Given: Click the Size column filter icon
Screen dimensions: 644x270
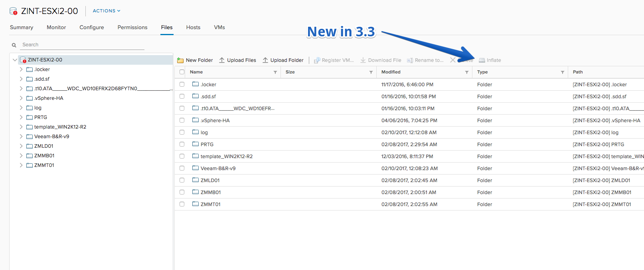Looking at the screenshot, I should click(x=371, y=72).
